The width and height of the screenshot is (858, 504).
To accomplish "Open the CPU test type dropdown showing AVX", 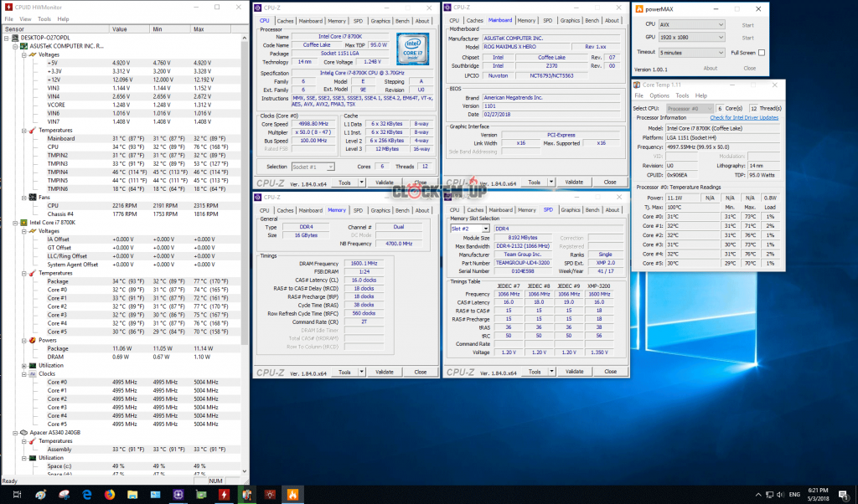I will [692, 24].
